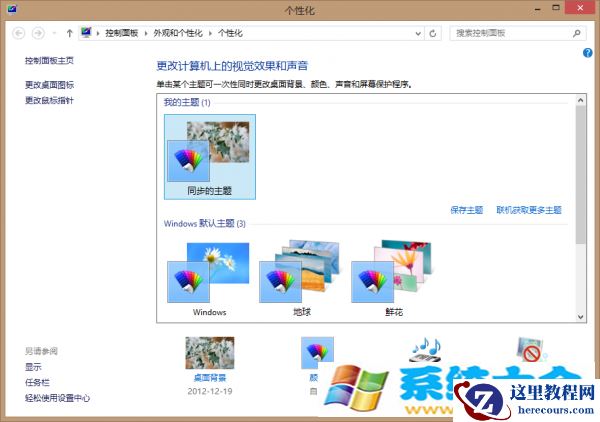Select 控制面板 in the address breadcrumb

[121, 33]
